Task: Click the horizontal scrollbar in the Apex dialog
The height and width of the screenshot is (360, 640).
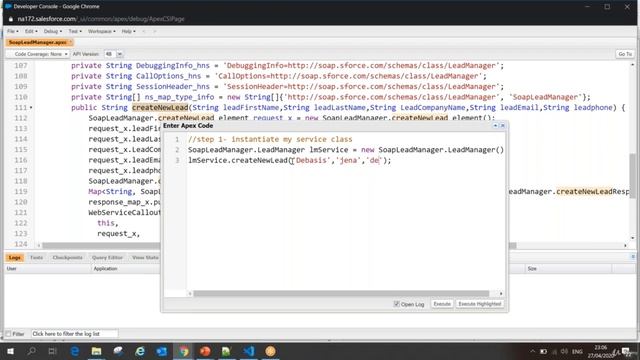Action: 341,293
